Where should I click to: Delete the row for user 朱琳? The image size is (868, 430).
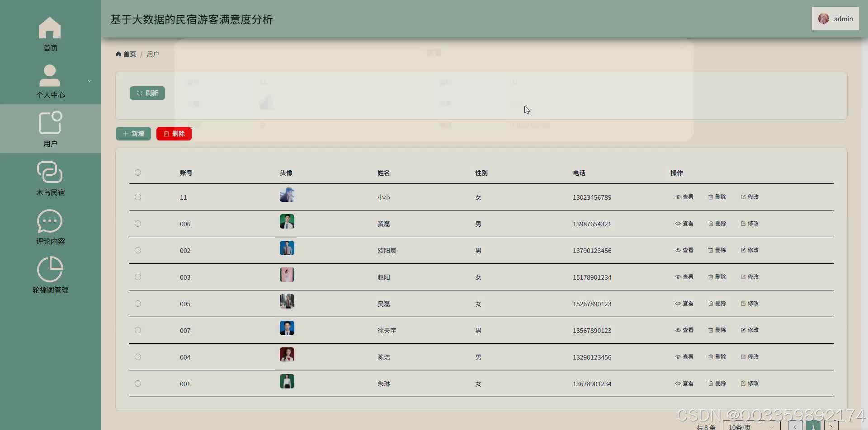717,383
